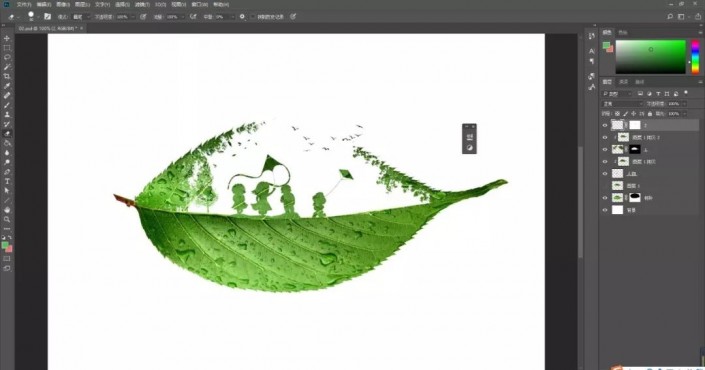
Task: Change screen mode at toolbox bottom
Action: [7, 268]
